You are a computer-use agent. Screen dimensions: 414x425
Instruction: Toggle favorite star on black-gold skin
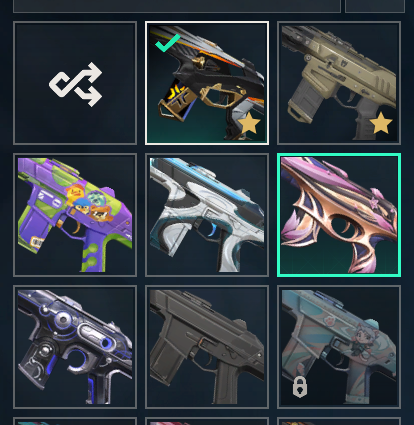pyautogui.click(x=249, y=123)
